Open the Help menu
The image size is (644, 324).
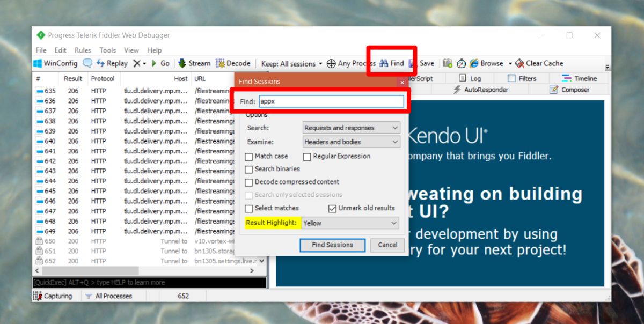(154, 50)
